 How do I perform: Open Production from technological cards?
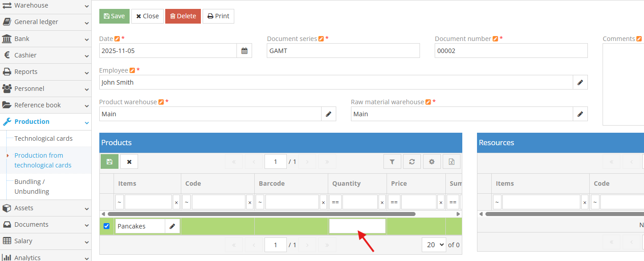[42, 160]
